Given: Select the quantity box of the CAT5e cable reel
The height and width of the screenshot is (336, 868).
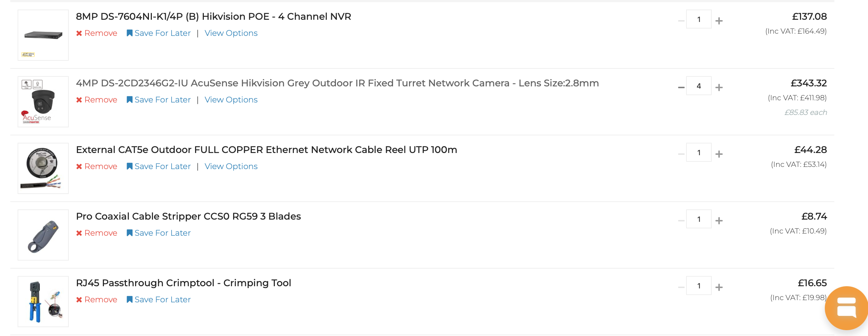Looking at the screenshot, I should tap(699, 152).
